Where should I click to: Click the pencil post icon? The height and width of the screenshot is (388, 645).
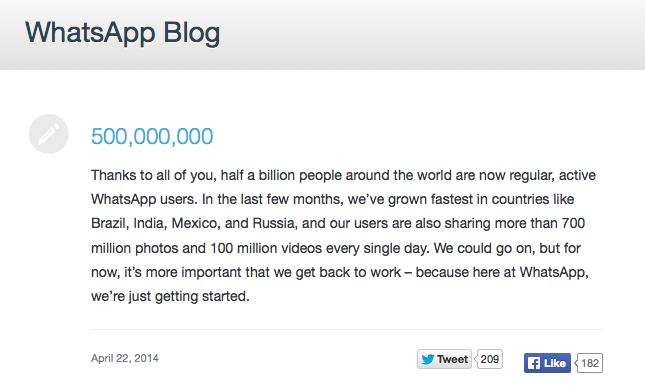pyautogui.click(x=49, y=134)
